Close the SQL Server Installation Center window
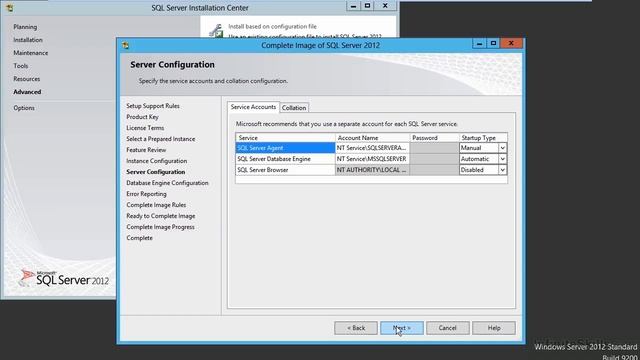The height and width of the screenshot is (360, 640). 385,6
